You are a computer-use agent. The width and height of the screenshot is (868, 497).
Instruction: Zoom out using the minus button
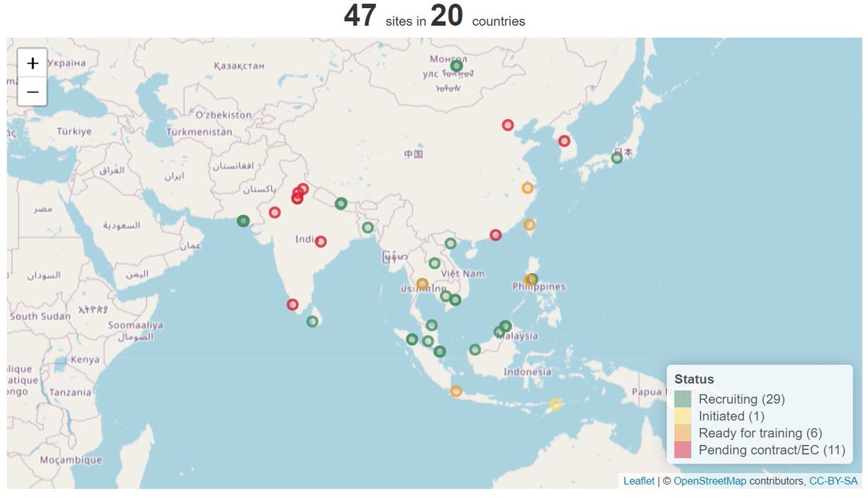[32, 92]
